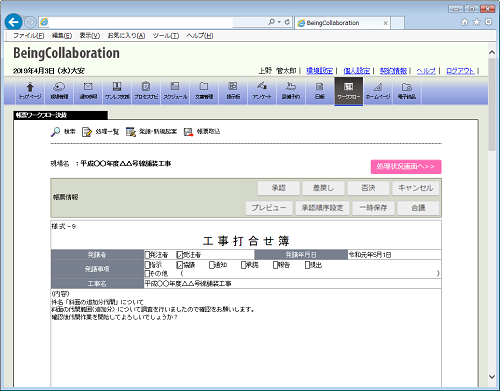Image resolution: width=500 pixels, height=391 pixels.
Task: Check the 提出 checkbox
Action: [307, 265]
